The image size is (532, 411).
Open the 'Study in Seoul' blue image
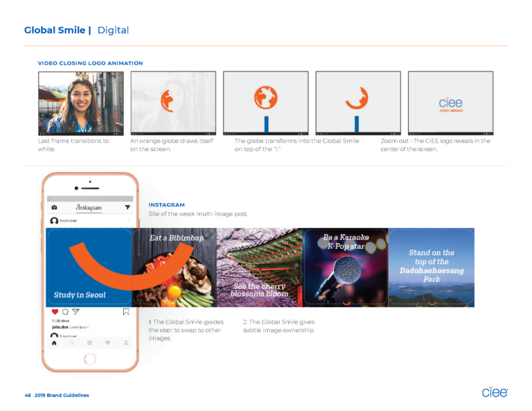click(x=89, y=268)
